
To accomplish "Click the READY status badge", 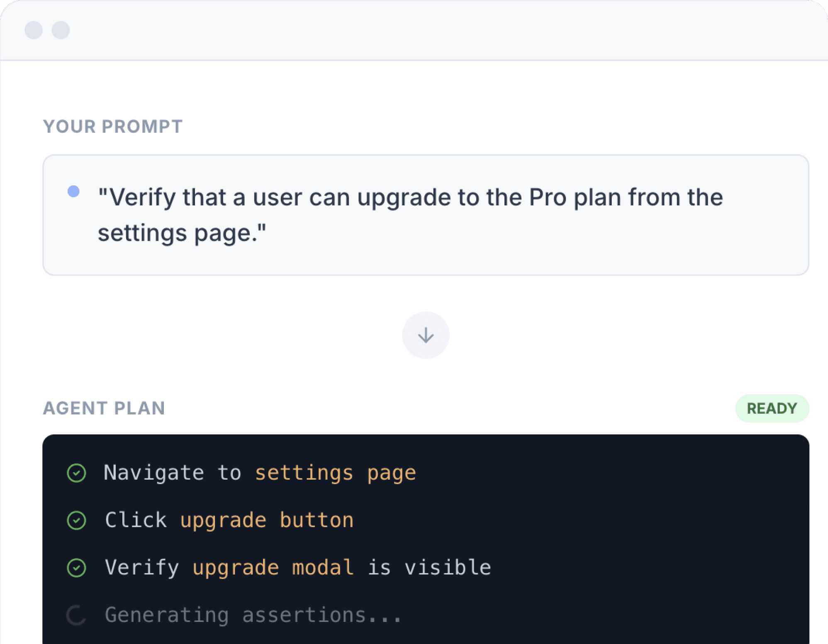I will tap(772, 408).
